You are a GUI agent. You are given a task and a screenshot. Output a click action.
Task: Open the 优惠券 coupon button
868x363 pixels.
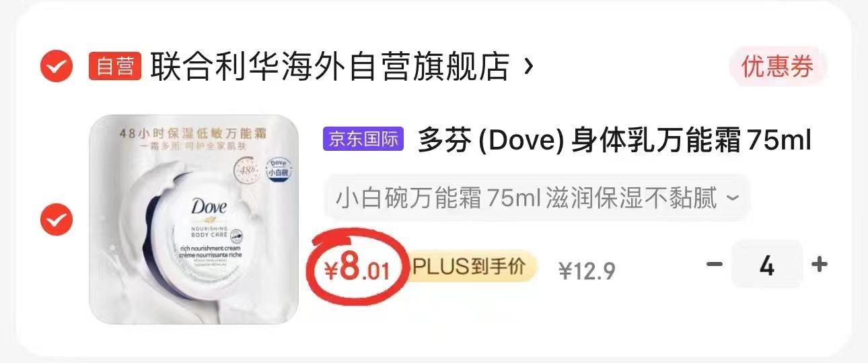(x=777, y=66)
